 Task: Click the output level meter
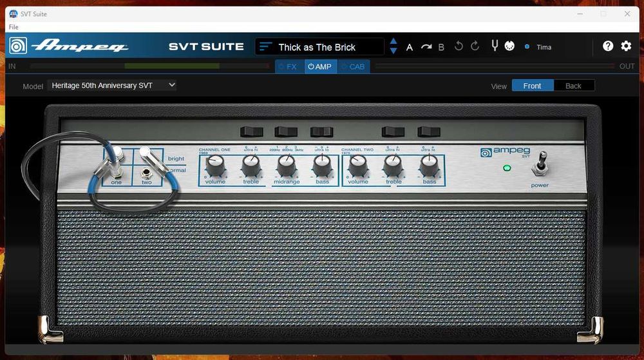coord(495,66)
